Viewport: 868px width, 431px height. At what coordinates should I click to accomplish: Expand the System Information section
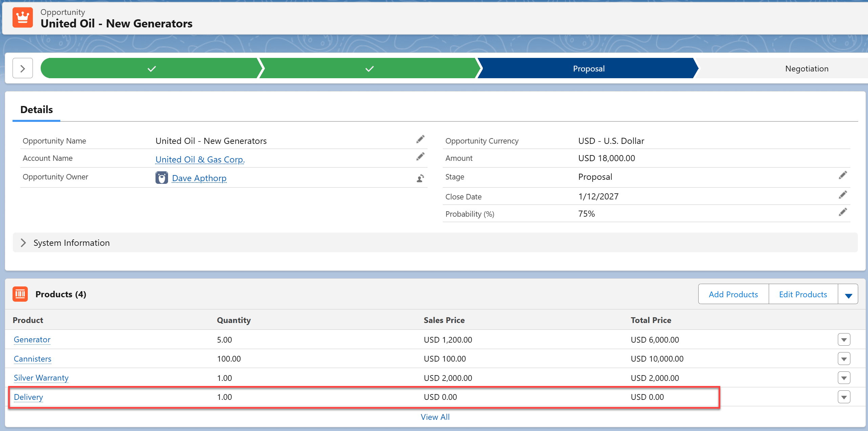pos(23,243)
